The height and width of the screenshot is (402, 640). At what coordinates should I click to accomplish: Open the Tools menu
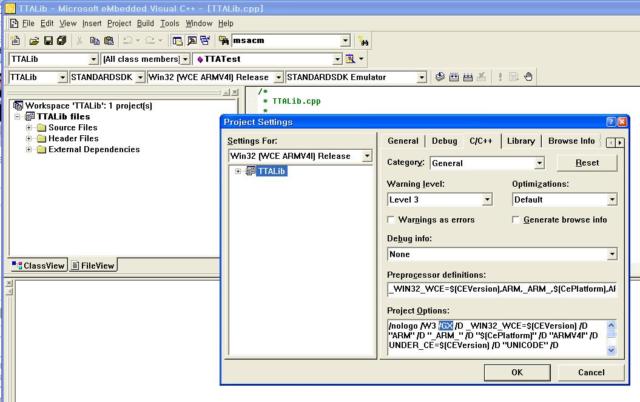pos(169,23)
